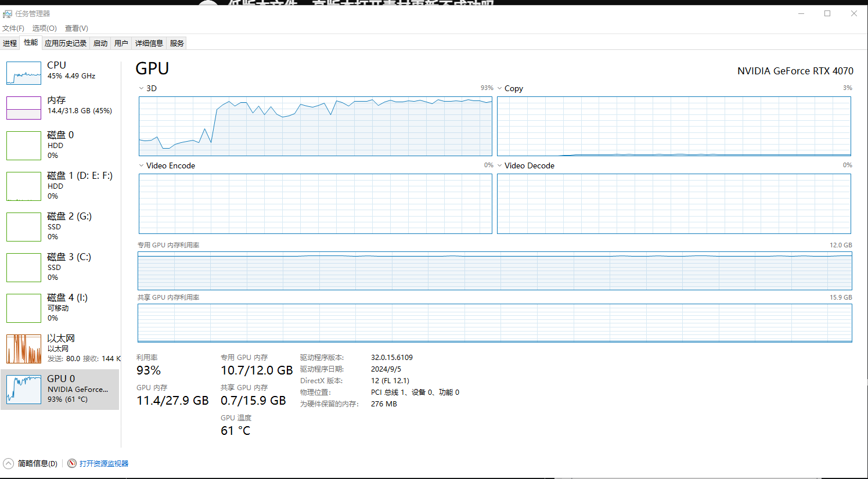
Task: Switch to the 详细信息 tab
Action: (149, 44)
